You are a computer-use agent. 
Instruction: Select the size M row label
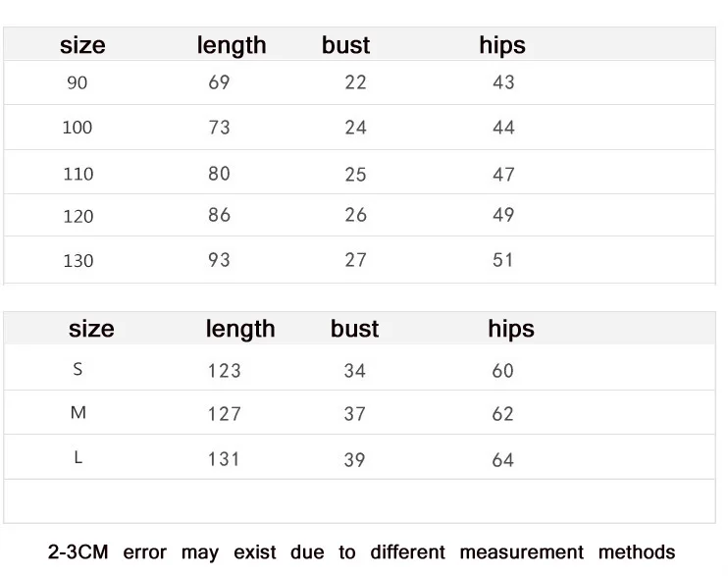(x=78, y=412)
